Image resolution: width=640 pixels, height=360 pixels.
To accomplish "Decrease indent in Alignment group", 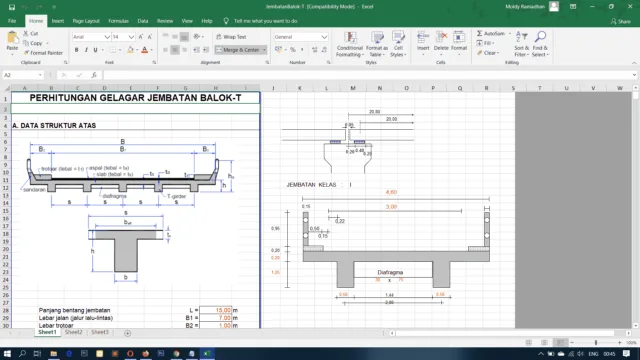I will (x=196, y=50).
